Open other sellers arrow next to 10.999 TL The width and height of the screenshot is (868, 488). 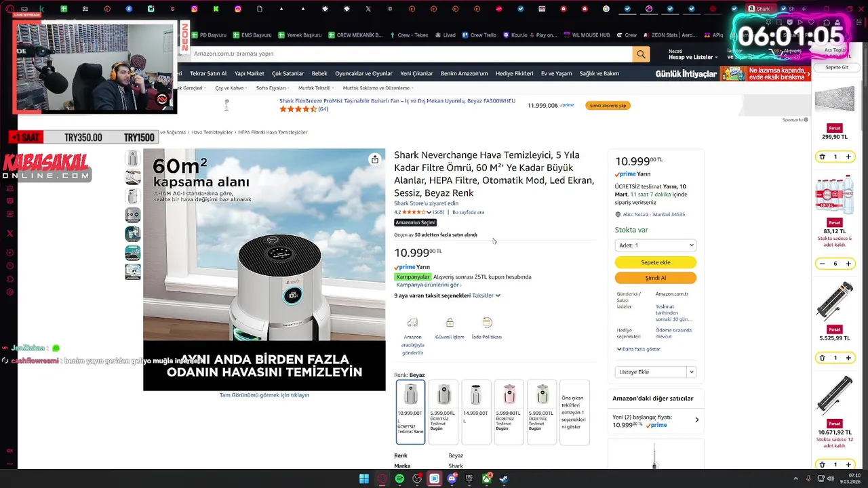coord(696,420)
